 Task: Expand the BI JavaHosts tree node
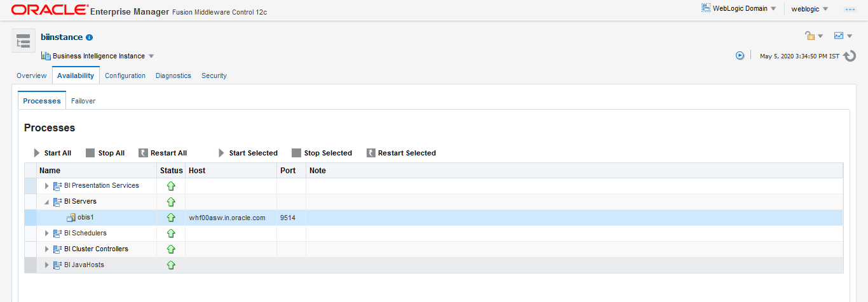[47, 265]
